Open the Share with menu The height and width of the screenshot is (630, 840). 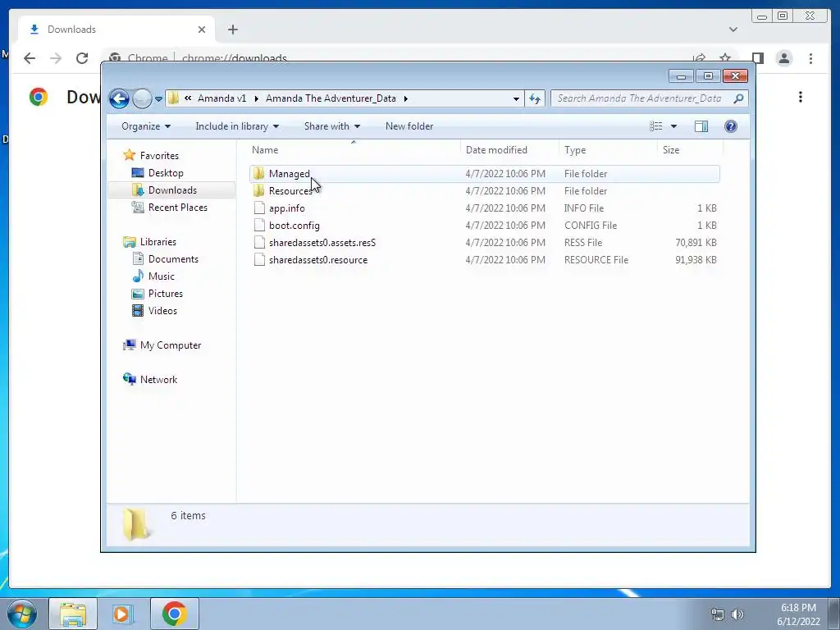pos(332,126)
